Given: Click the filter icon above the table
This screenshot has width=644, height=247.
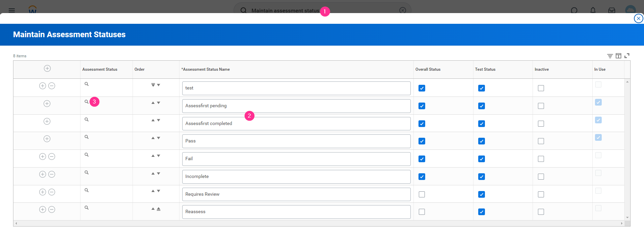Looking at the screenshot, I should pos(610,56).
